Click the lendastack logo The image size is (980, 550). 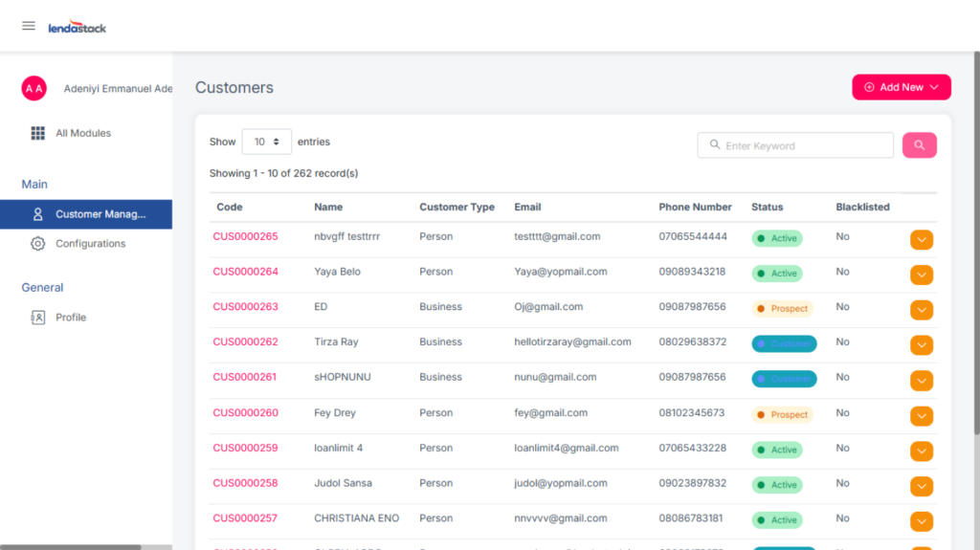point(78,28)
